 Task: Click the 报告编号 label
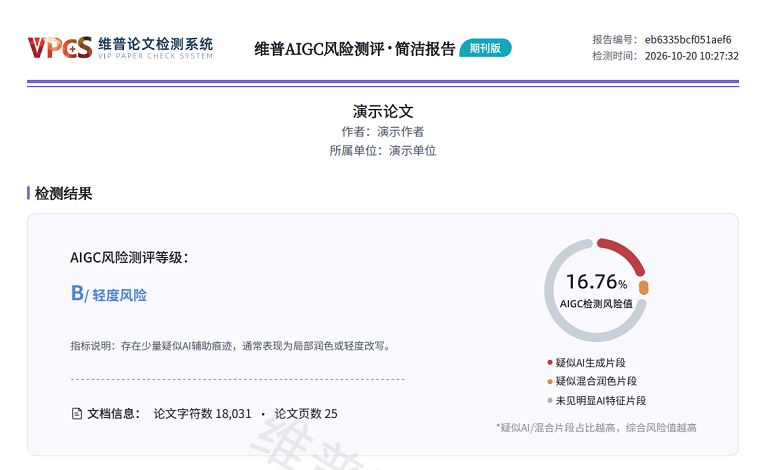614,40
